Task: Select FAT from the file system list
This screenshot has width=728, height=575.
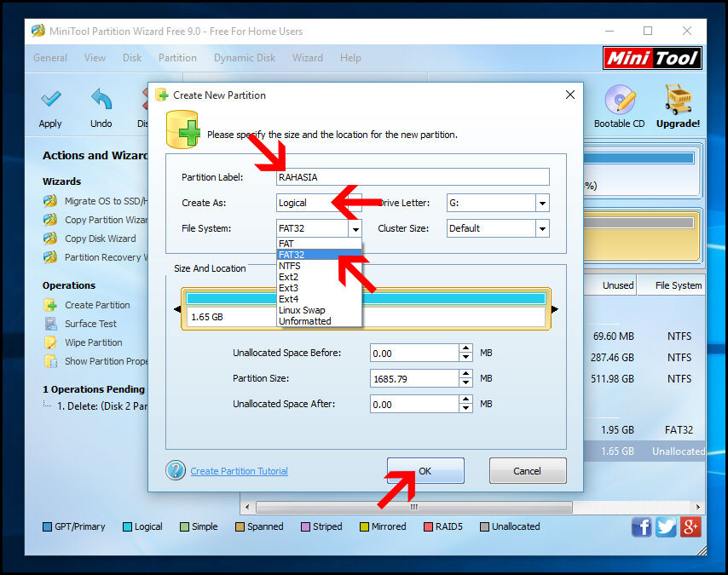Action: pos(319,244)
